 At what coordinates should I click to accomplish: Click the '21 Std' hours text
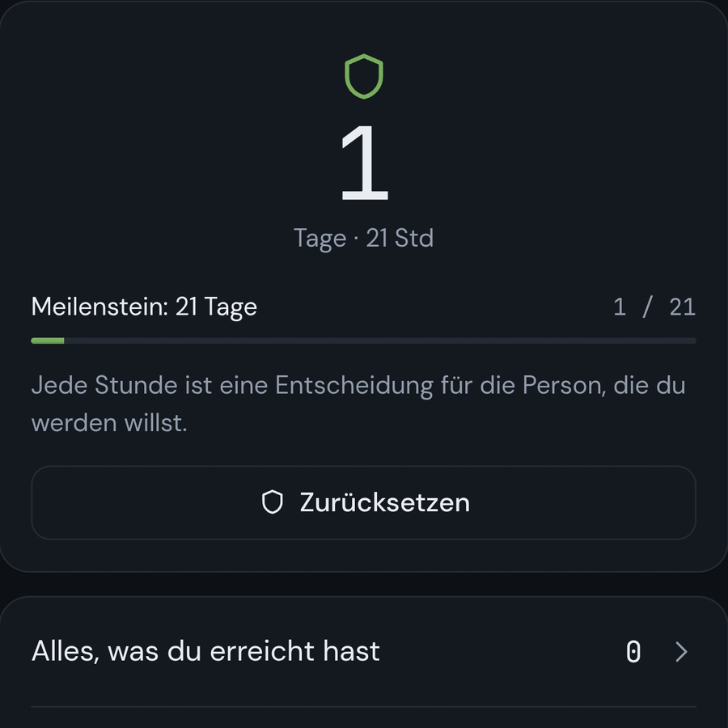click(x=400, y=238)
